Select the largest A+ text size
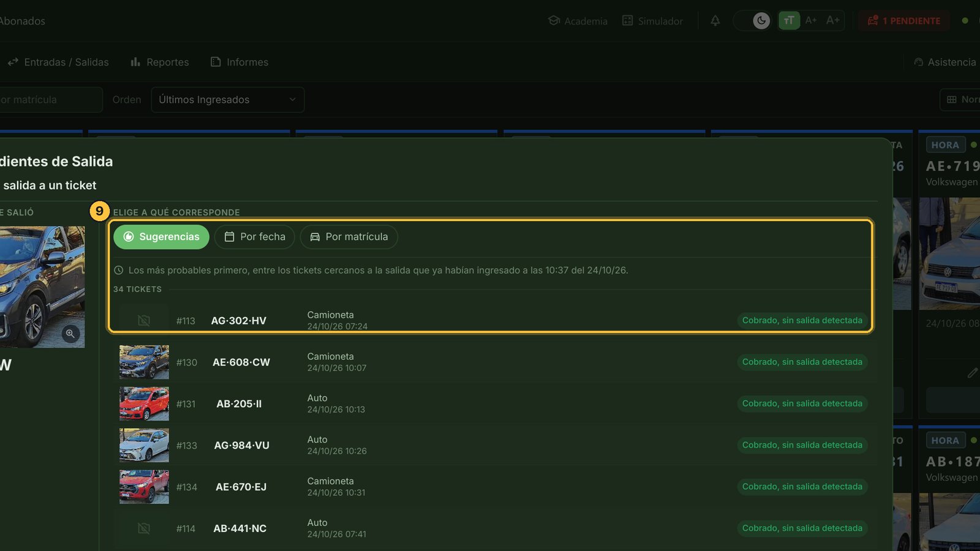This screenshot has width=980, height=551. (x=833, y=21)
